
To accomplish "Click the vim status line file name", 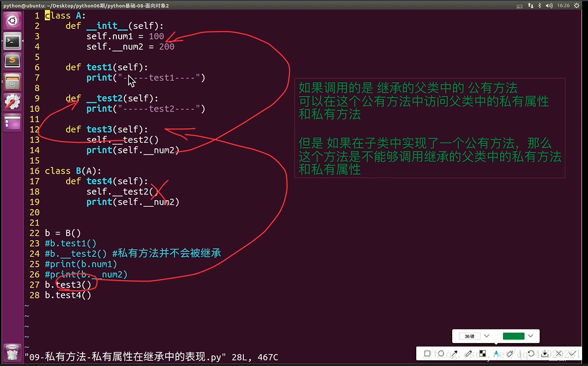I will 126,357.
